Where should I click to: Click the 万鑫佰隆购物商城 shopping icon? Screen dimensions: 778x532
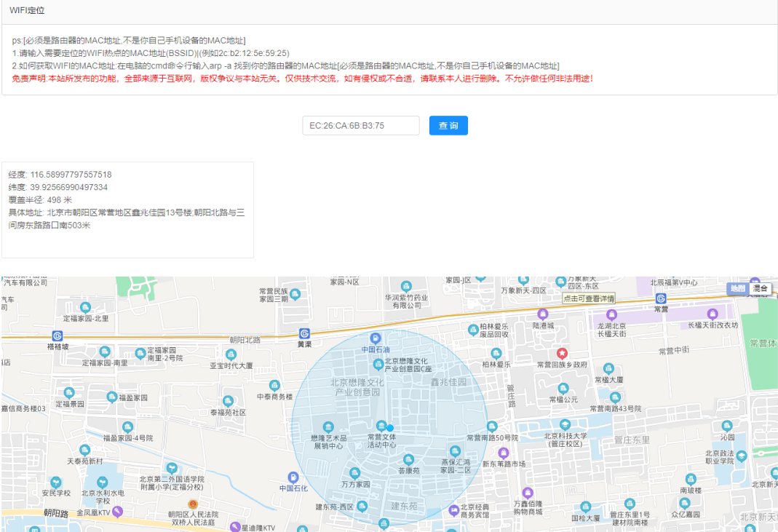528,493
